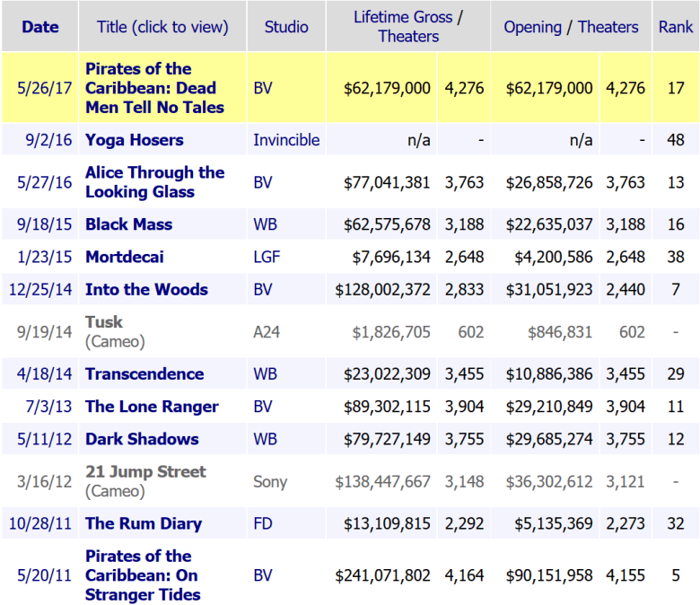This screenshot has height=605, width=700.
Task: View The Lone Ranger details
Action: click(x=152, y=407)
